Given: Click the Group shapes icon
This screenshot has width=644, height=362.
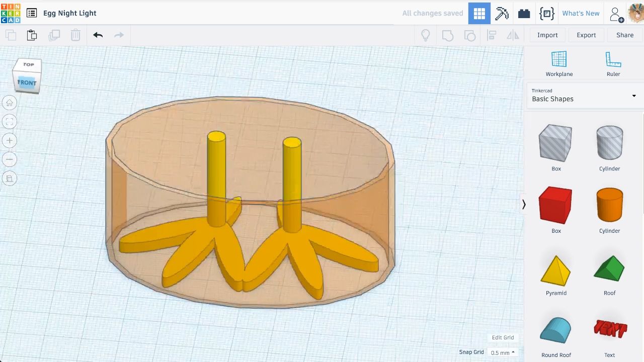Looking at the screenshot, I should point(447,35).
